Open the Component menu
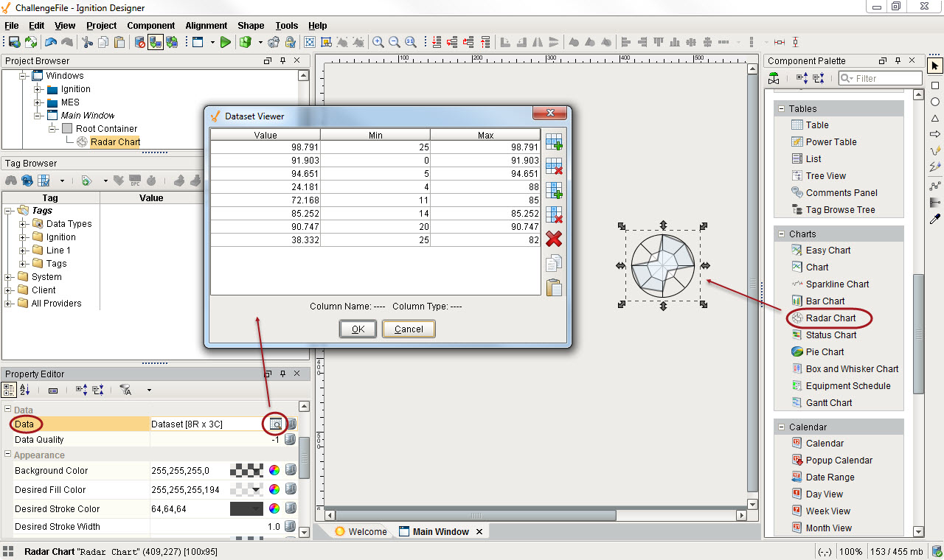 150,25
